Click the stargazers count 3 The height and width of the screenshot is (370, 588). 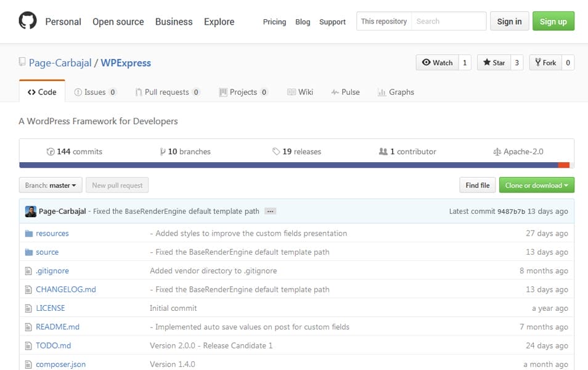517,63
